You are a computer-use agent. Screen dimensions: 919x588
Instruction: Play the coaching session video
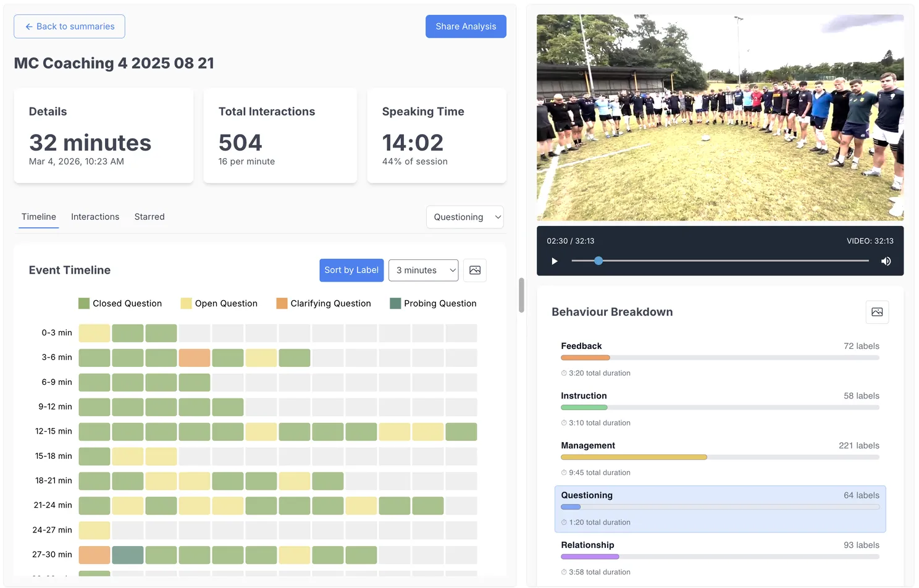click(555, 261)
